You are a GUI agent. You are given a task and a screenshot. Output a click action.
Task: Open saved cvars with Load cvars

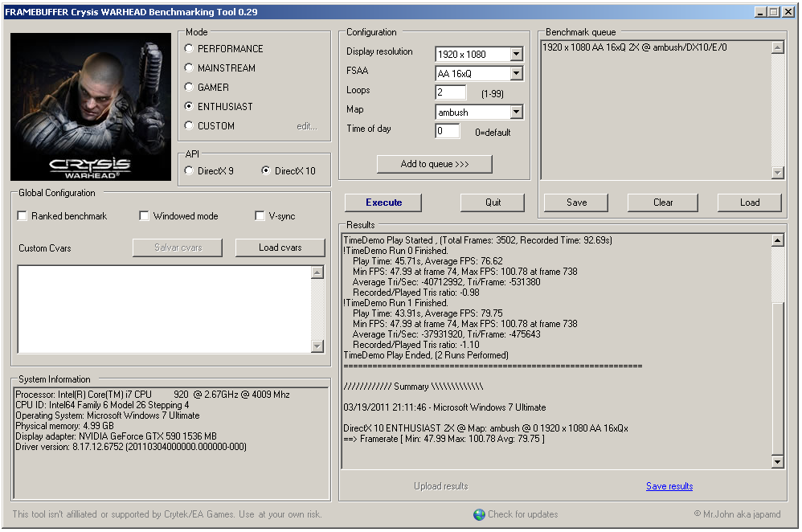(280, 248)
